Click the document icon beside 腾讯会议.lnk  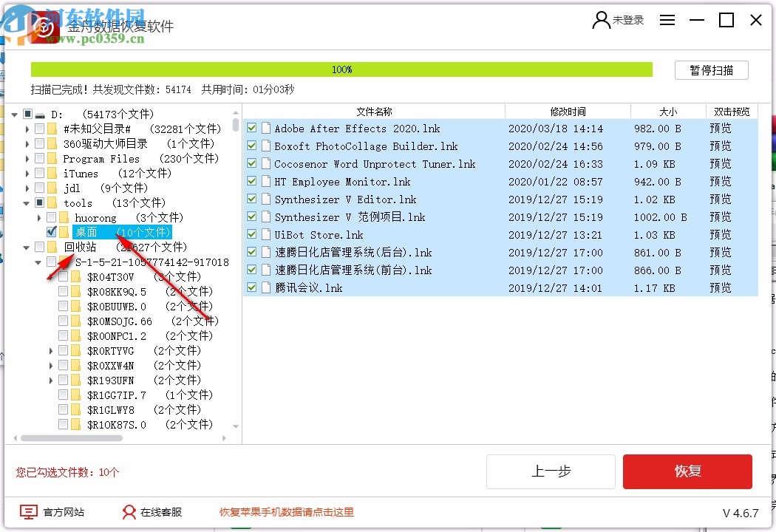[x=265, y=287]
